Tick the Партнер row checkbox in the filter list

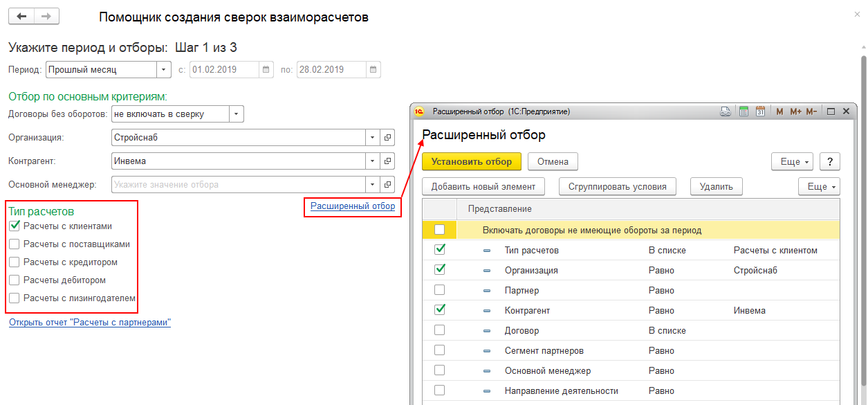coord(439,290)
